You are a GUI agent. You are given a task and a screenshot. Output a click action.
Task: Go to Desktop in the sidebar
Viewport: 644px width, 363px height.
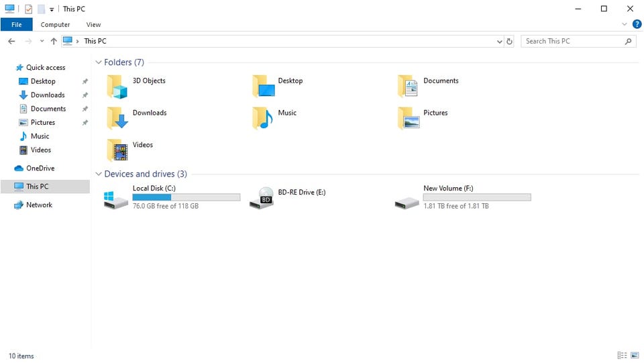click(x=43, y=81)
